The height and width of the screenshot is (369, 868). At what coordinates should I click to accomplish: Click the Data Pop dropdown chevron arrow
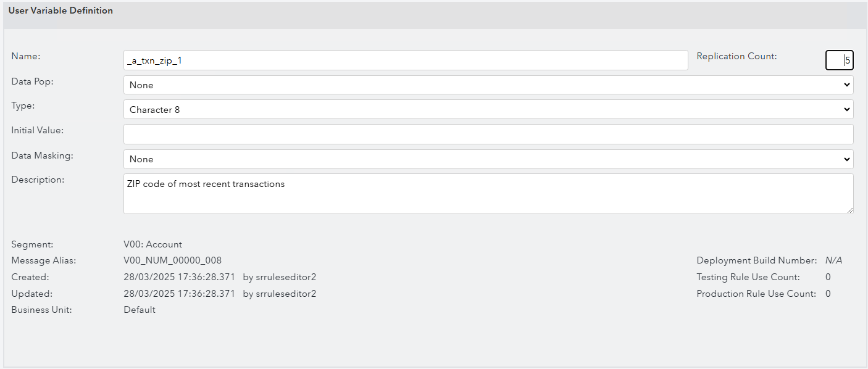coord(847,85)
